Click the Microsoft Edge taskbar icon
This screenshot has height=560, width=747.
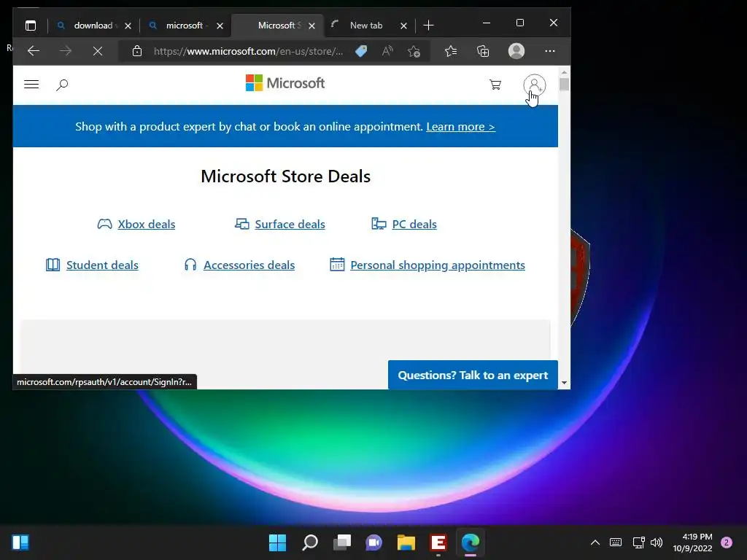tap(471, 542)
